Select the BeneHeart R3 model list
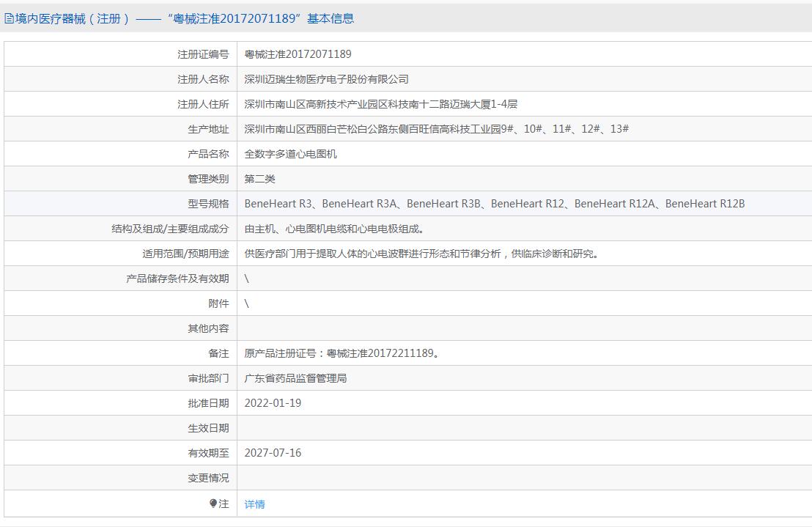The image size is (812, 527). 495,204
